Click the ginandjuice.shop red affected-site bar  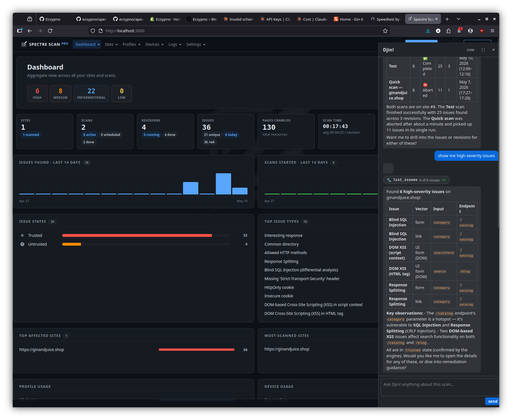[197, 350]
